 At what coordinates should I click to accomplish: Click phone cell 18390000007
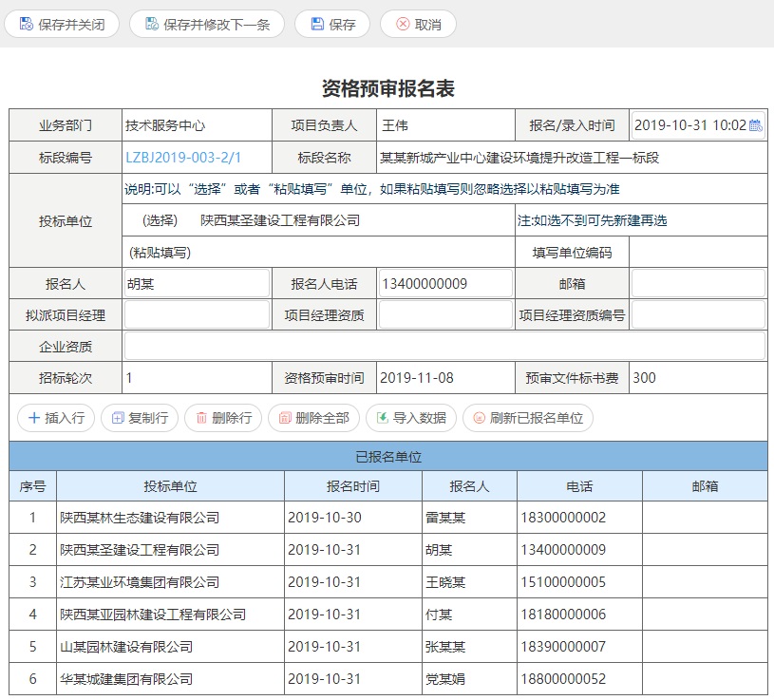pyautogui.click(x=579, y=646)
